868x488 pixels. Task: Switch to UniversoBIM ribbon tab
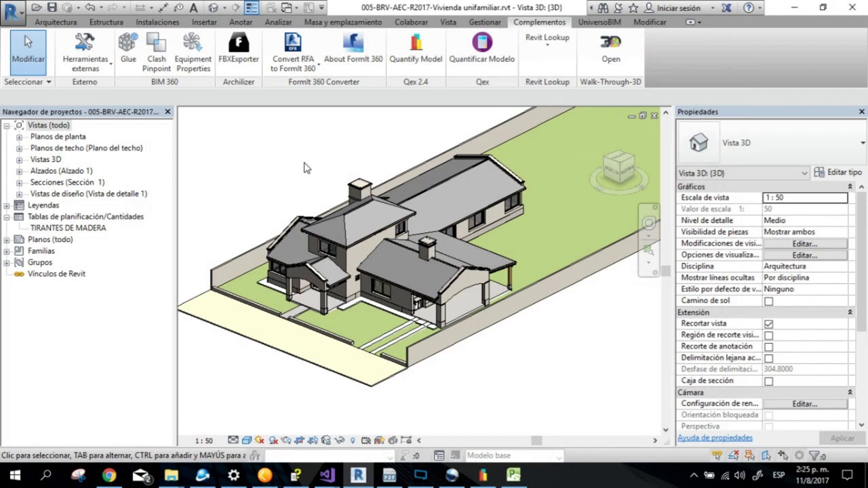[x=599, y=22]
